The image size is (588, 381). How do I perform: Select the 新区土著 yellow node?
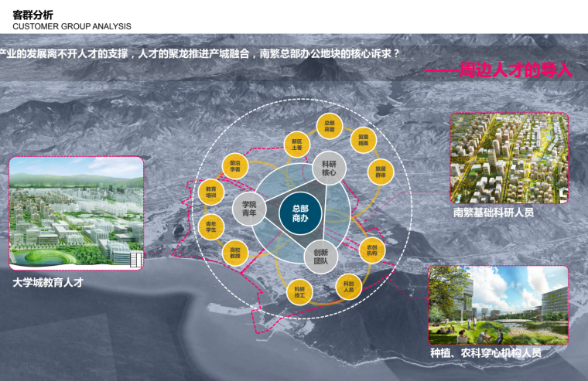click(297, 145)
